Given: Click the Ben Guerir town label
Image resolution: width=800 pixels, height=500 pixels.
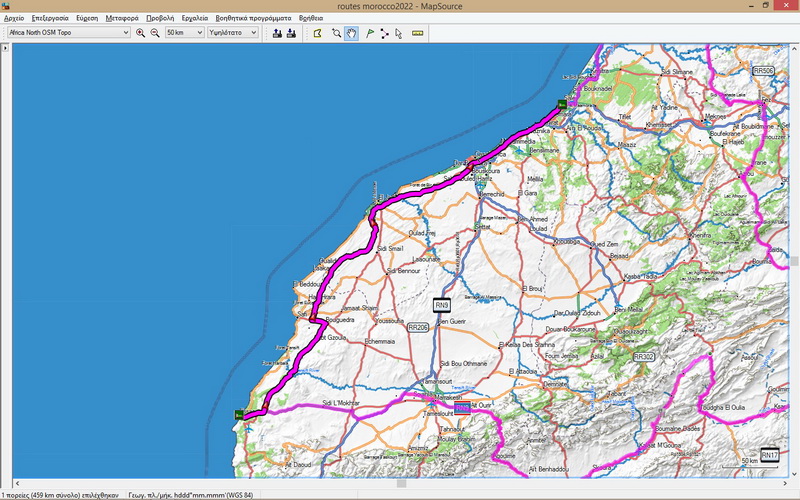Looking at the screenshot, I should tap(452, 321).
